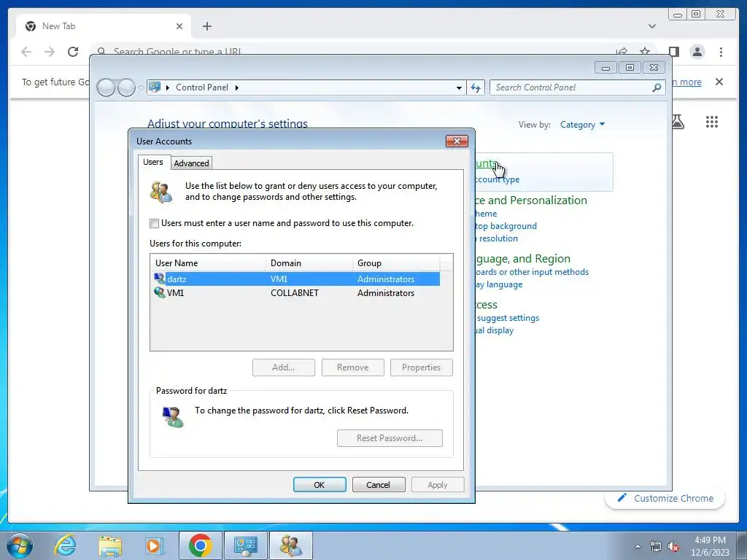Sort by Domain column header

click(309, 262)
